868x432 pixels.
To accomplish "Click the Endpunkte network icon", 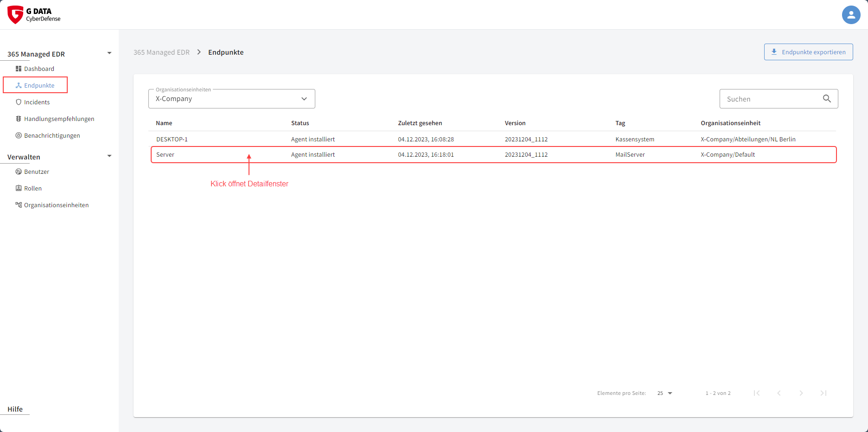I will coord(19,85).
